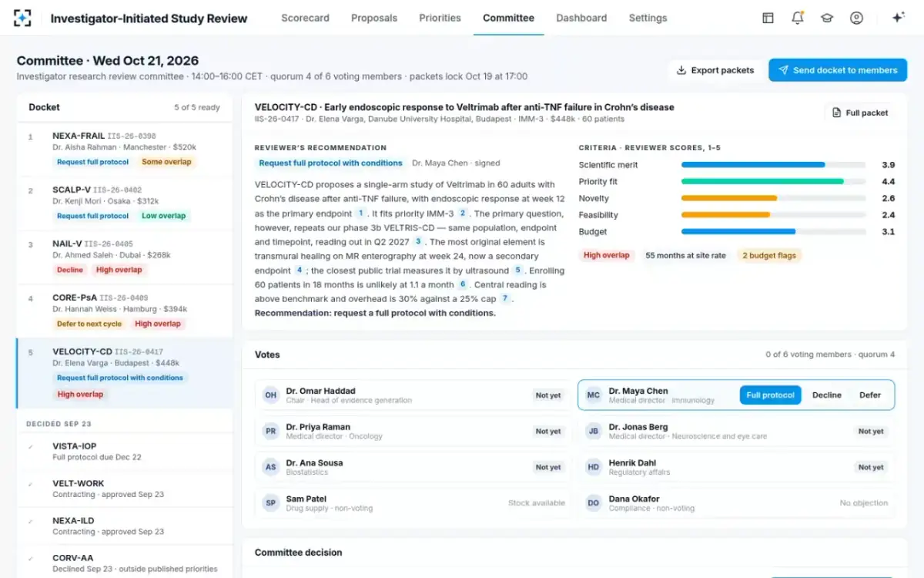Image resolution: width=924 pixels, height=578 pixels.
Task: Vote Full protocol for Maya Chen
Action: (770, 395)
